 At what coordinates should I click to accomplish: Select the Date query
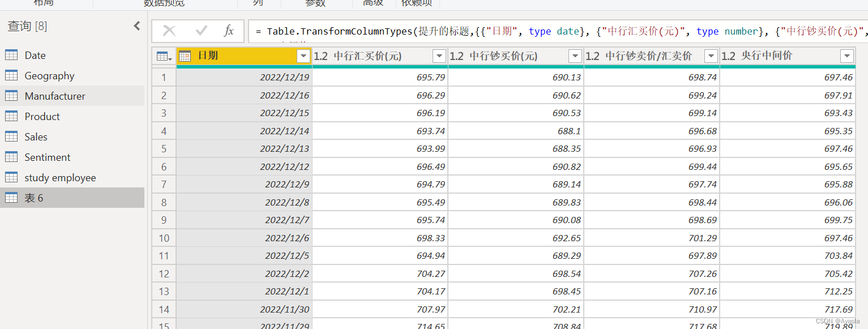pyautogui.click(x=72, y=55)
